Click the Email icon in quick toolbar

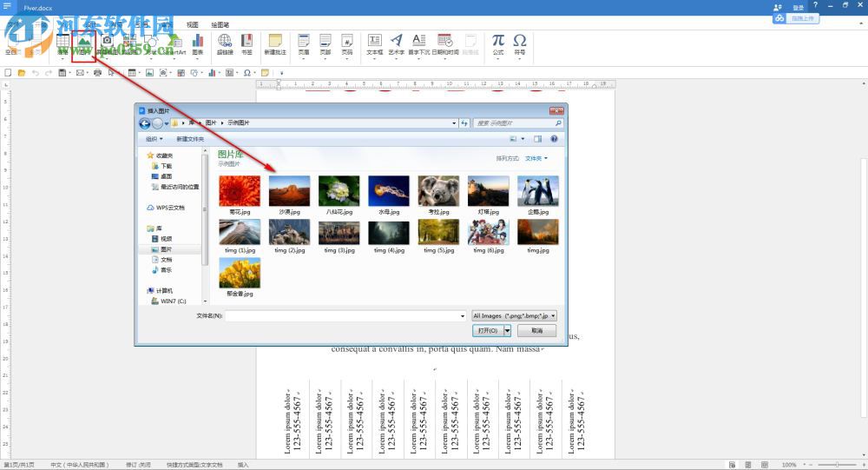click(80, 73)
